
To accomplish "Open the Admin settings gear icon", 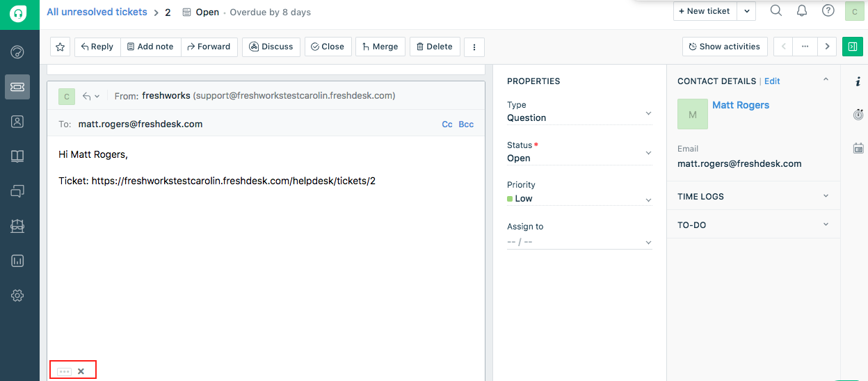I will click(18, 295).
